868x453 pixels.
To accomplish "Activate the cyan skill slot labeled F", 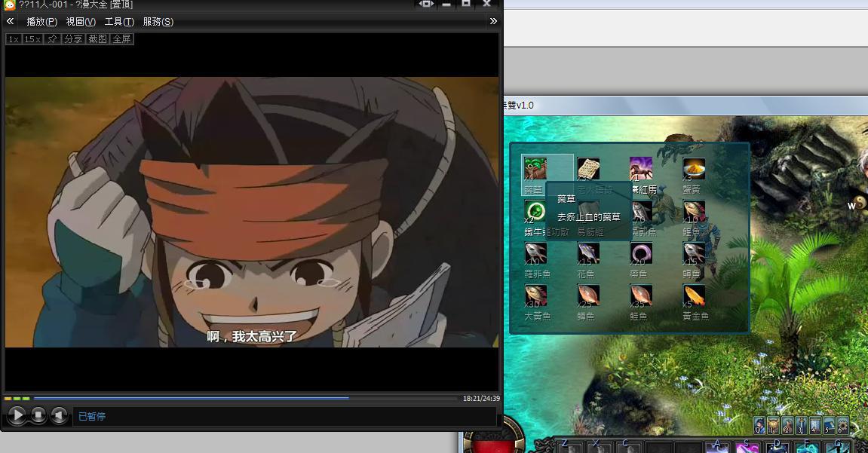I will [x=807, y=446].
